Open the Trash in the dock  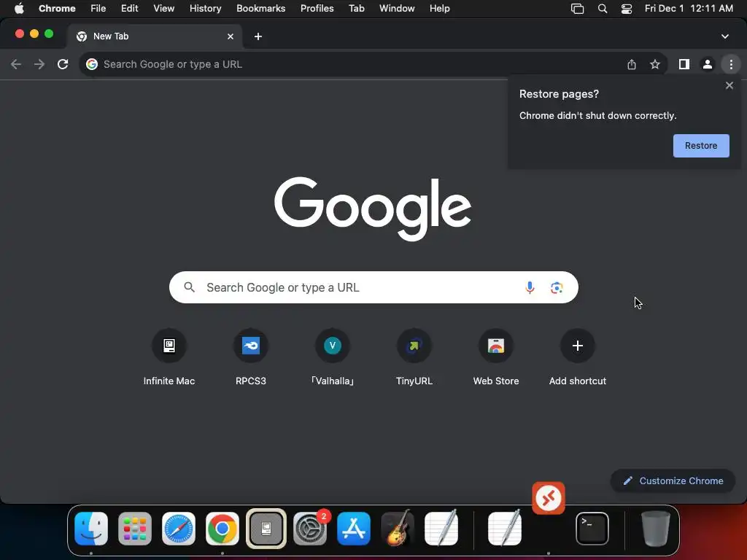click(x=656, y=529)
